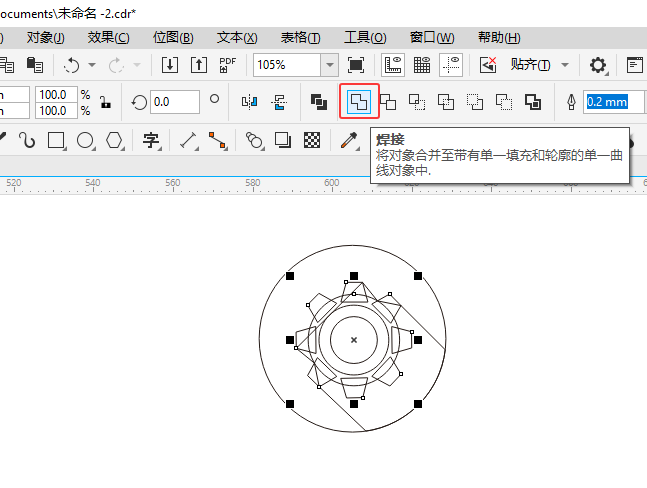The image size is (647, 488).
Task: Click the outline width field 0.2 mm
Action: coord(615,101)
